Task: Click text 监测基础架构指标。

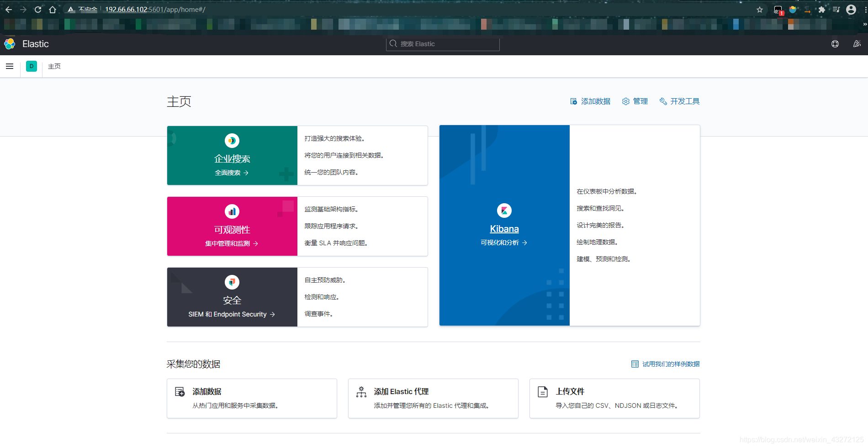Action: coord(332,209)
